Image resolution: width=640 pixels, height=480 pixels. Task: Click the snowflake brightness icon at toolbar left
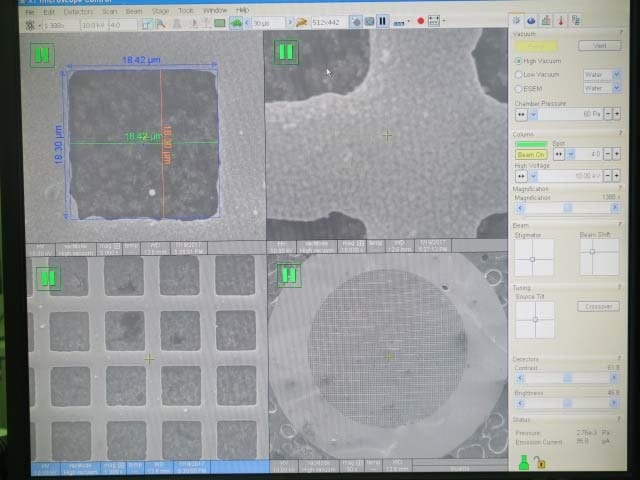[x=30, y=25]
